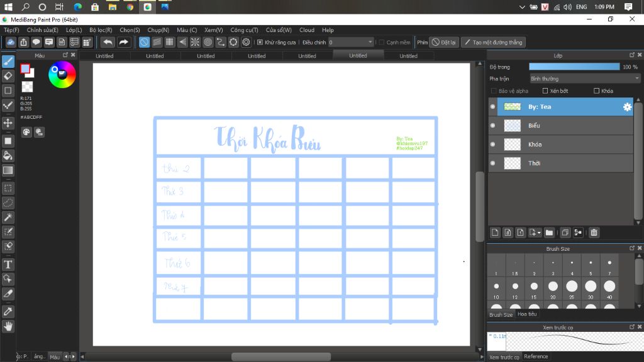Image resolution: width=644 pixels, height=362 pixels.
Task: Switch to the Reference tab
Action: 536,356
